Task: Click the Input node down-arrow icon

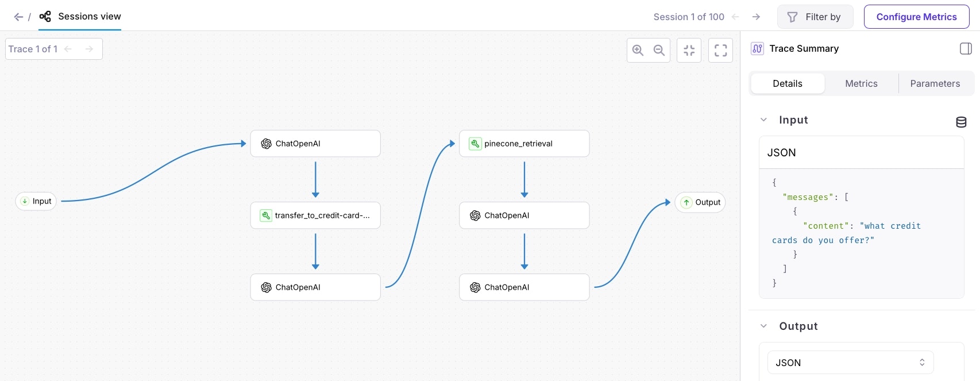Action: point(25,201)
